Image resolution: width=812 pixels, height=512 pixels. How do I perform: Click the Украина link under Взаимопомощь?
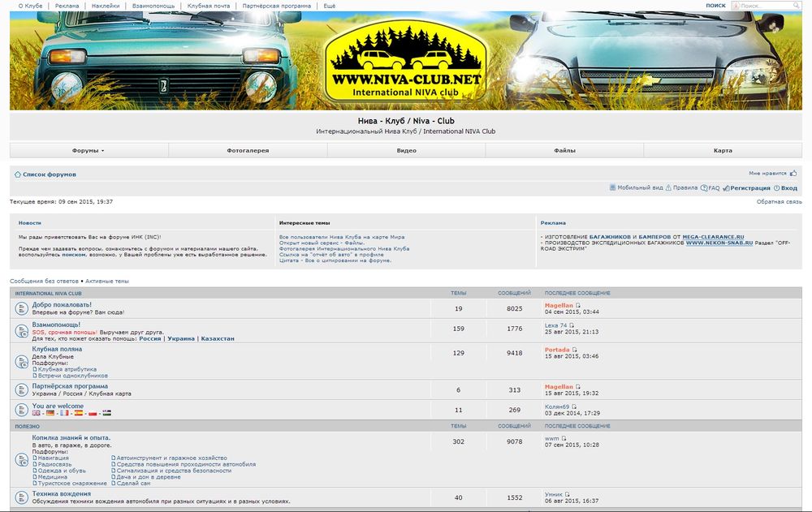(181, 338)
